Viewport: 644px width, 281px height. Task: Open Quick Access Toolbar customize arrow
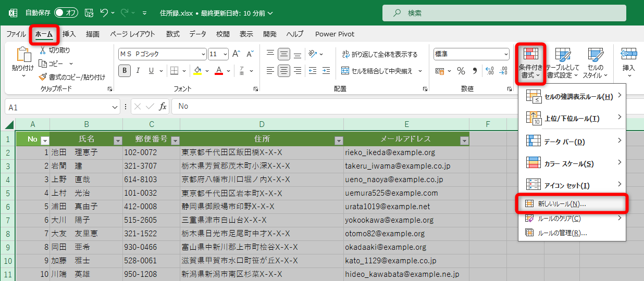tap(144, 13)
